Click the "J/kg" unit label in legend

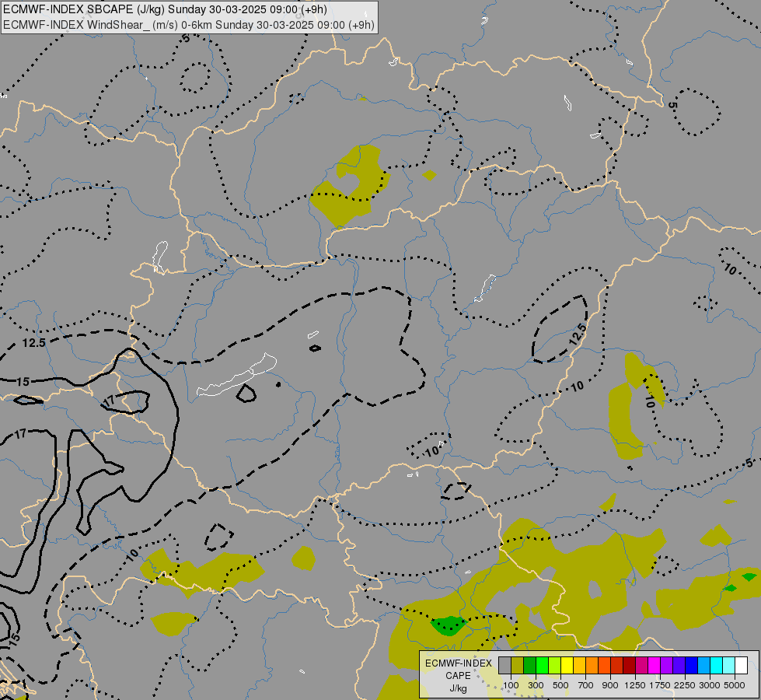[x=458, y=688]
